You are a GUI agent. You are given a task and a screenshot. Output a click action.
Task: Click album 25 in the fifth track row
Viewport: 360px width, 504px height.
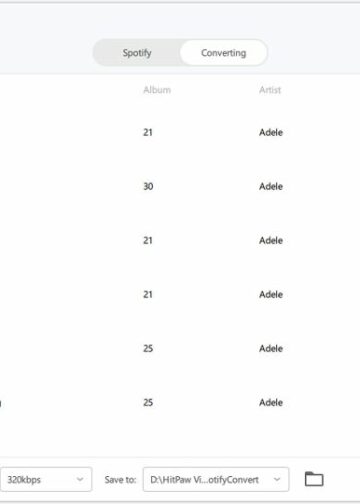coord(148,348)
